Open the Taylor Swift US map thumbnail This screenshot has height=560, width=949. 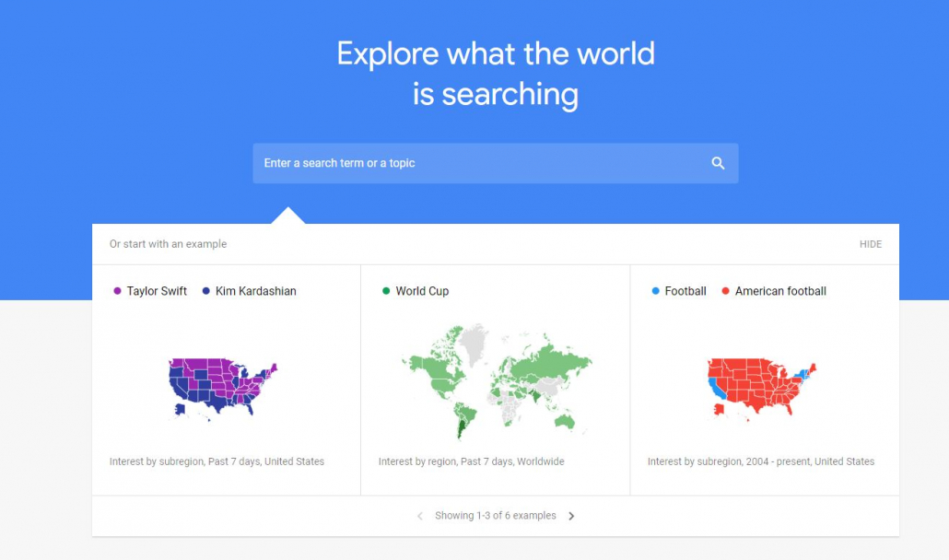(222, 389)
